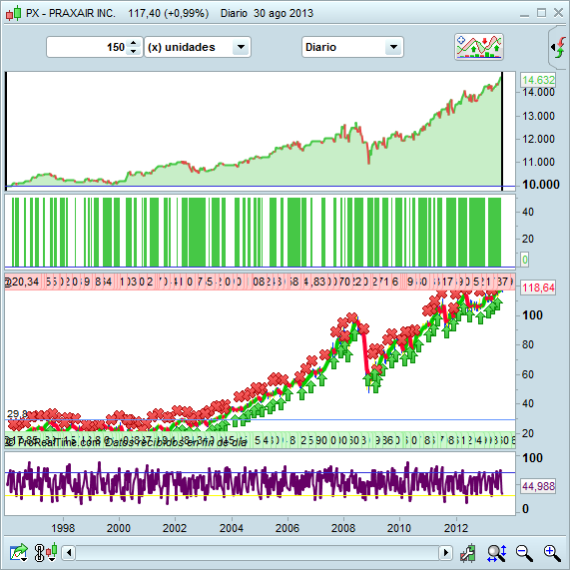Increase units with the up stepper arrow

[x=133, y=43]
